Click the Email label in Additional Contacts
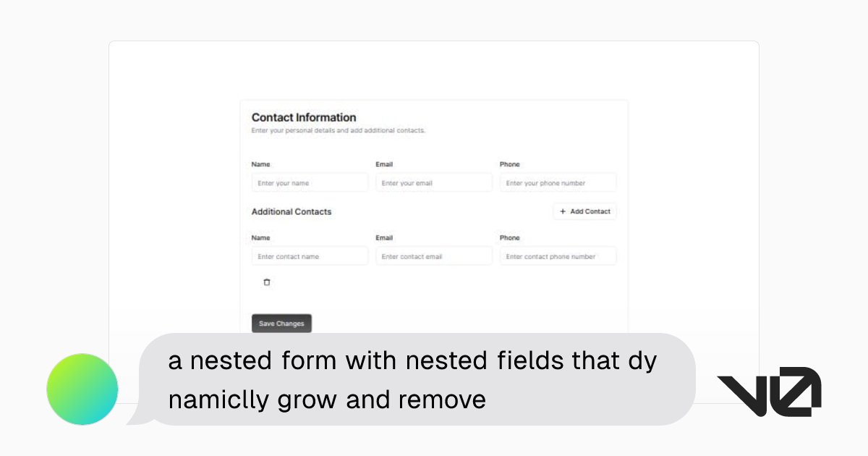 [x=384, y=237]
